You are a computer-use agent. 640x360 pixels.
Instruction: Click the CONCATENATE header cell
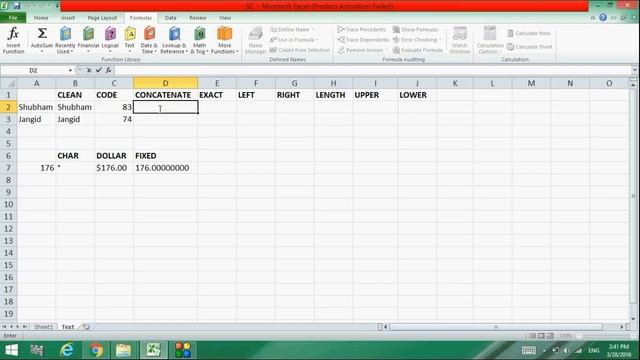[165, 95]
